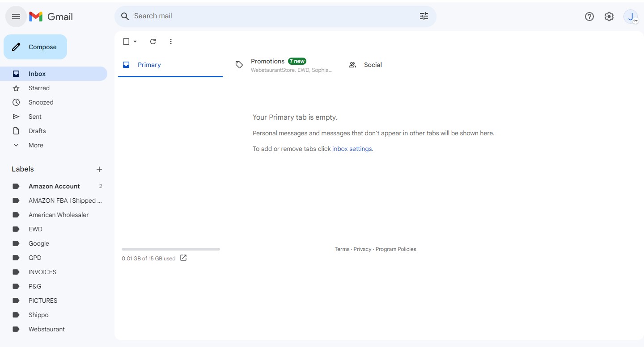
Task: Open the PICTURES label
Action: (x=54, y=301)
